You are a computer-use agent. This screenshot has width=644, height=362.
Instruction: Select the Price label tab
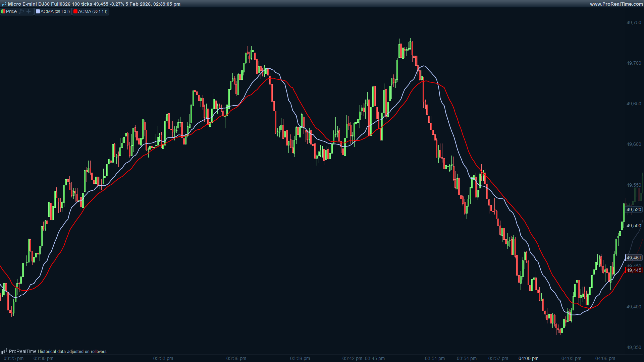point(11,11)
